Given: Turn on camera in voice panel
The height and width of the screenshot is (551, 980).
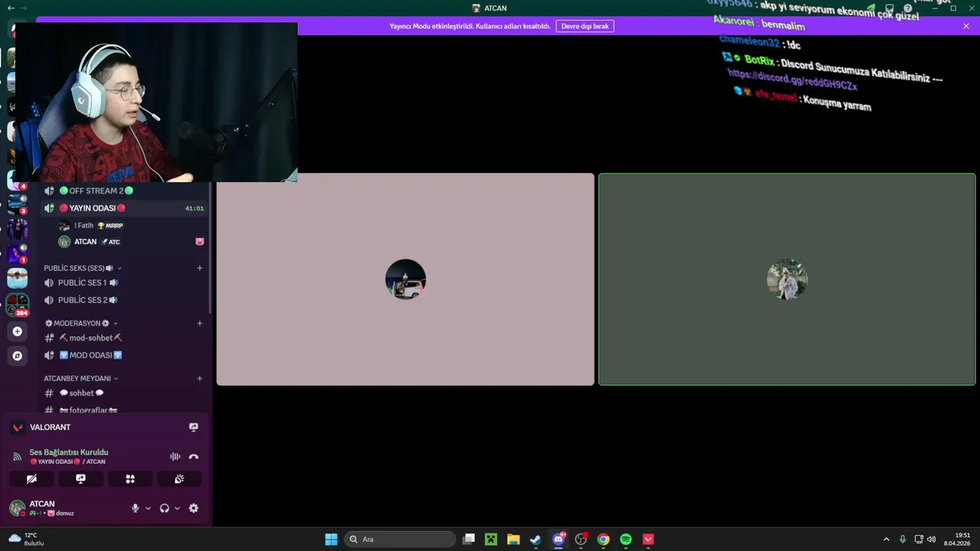Looking at the screenshot, I should tap(31, 479).
